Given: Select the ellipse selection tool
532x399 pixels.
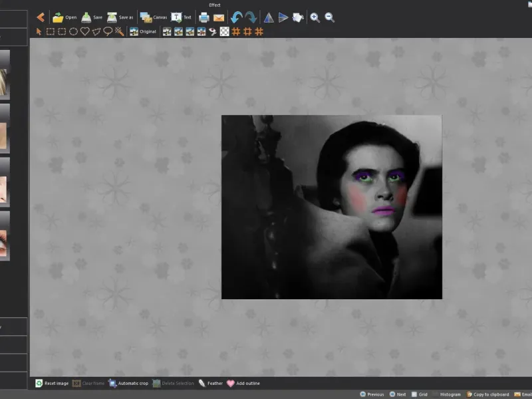Looking at the screenshot, I should point(73,31).
